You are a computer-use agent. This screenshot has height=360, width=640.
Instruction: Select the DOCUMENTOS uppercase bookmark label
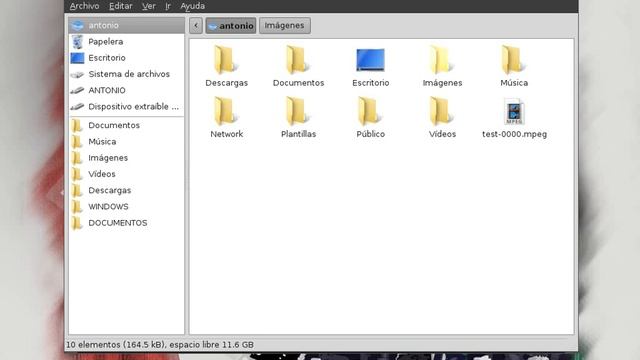(x=118, y=223)
